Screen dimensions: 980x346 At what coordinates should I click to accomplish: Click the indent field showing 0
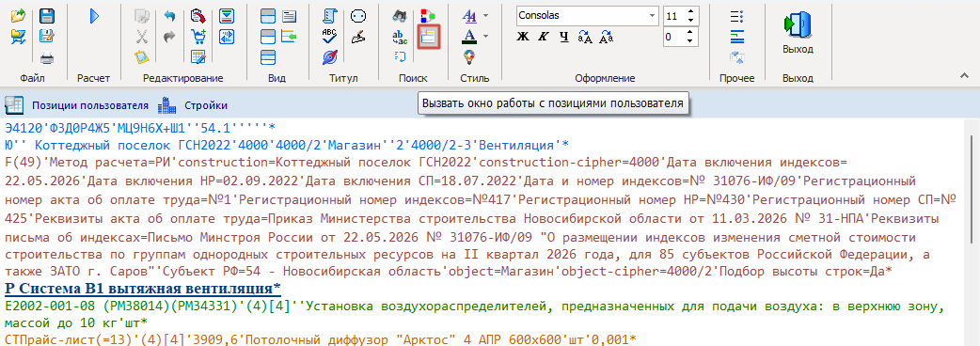[674, 37]
